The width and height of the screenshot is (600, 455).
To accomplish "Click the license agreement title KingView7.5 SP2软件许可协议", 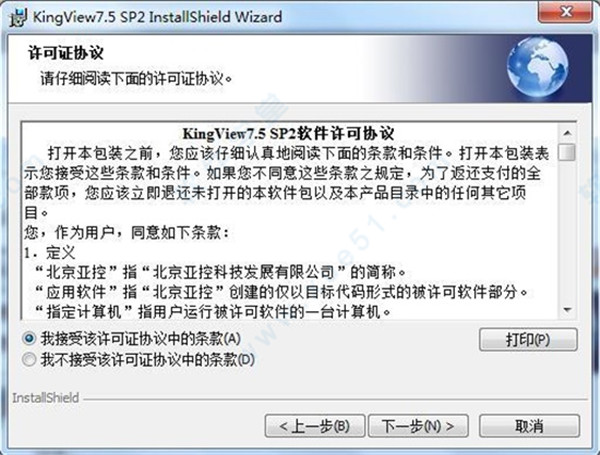I will pyautogui.click(x=289, y=134).
